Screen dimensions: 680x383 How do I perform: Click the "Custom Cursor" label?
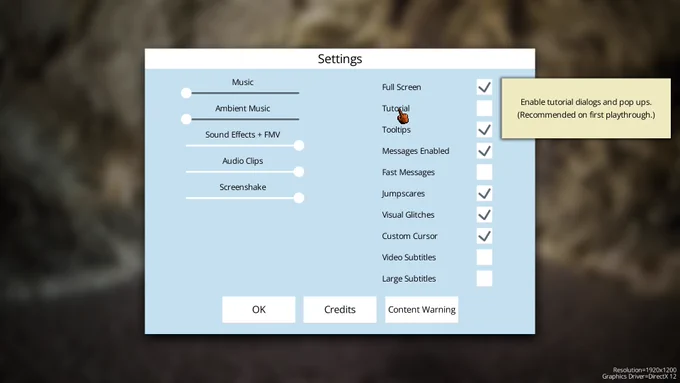click(x=409, y=236)
